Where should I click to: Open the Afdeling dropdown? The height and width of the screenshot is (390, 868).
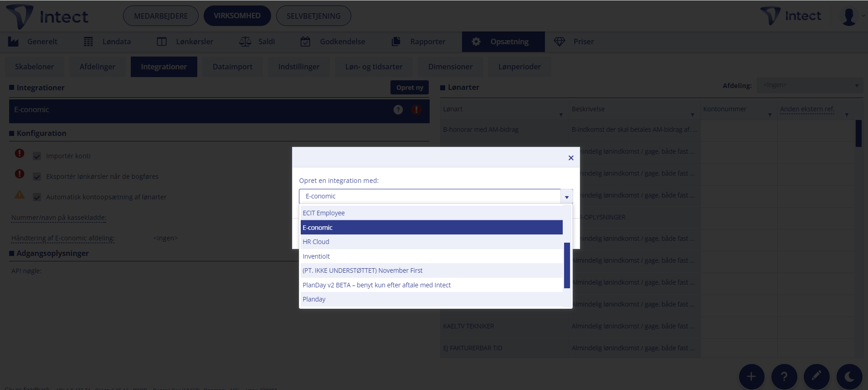coord(810,85)
